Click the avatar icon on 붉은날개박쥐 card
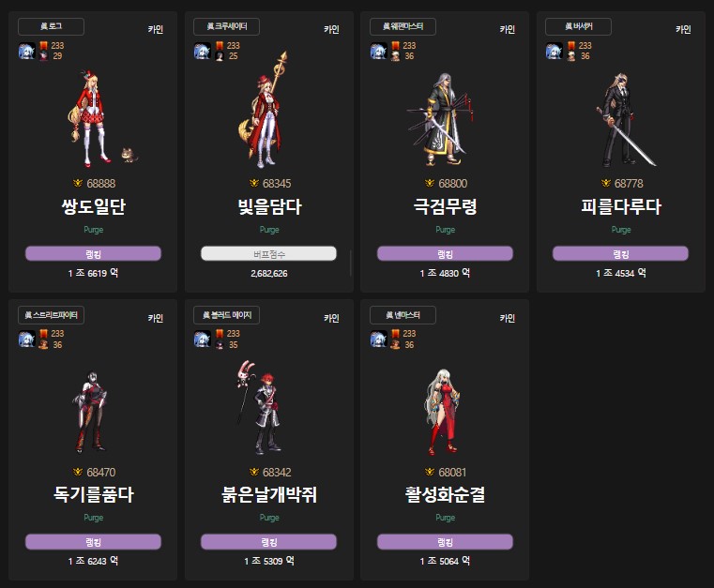Image resolution: width=714 pixels, height=588 pixels. [203, 339]
